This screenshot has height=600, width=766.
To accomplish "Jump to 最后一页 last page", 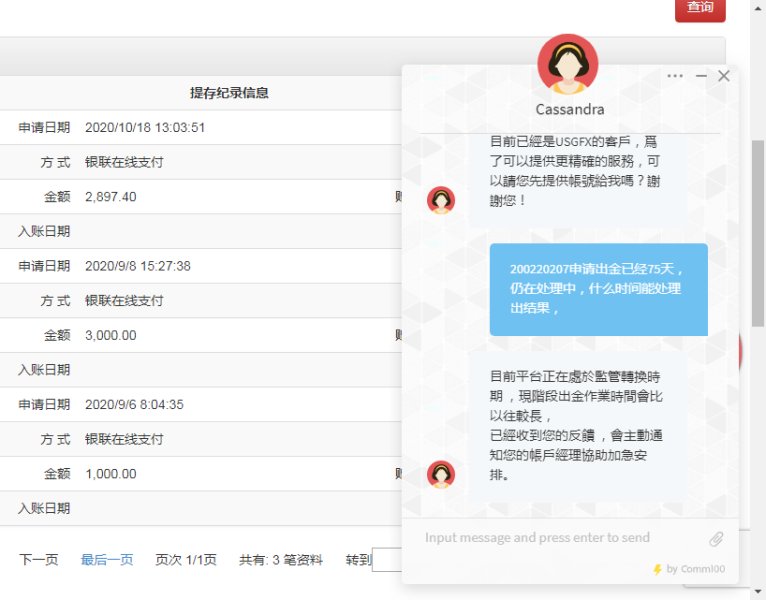I will coord(107,560).
